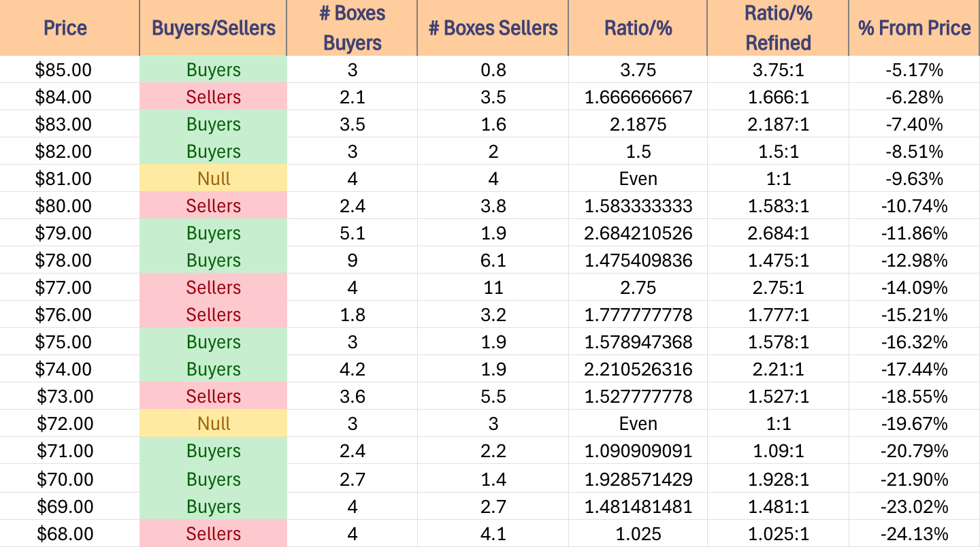Select the Null cell in $81.00 row
The width and height of the screenshot is (980, 547).
point(213,179)
